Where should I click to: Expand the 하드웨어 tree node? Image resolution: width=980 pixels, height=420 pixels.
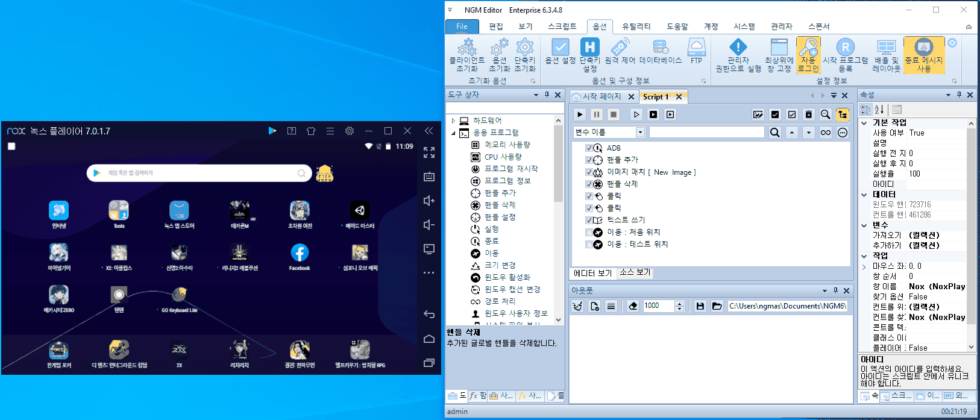[453, 121]
